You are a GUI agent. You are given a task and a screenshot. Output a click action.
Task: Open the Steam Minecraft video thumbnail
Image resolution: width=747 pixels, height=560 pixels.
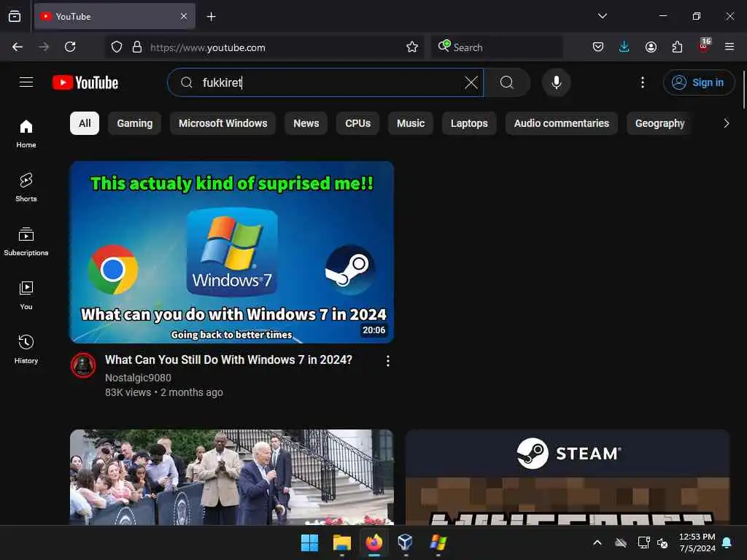point(568,477)
